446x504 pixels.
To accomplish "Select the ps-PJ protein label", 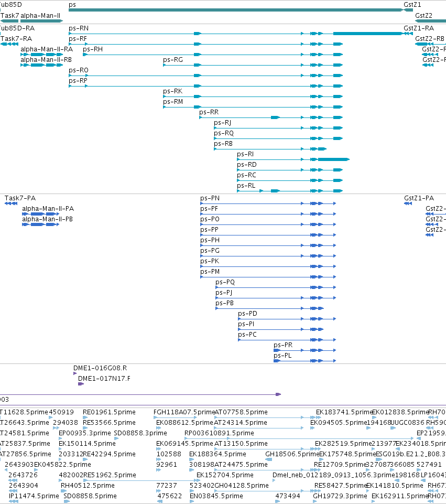I will [224, 293].
